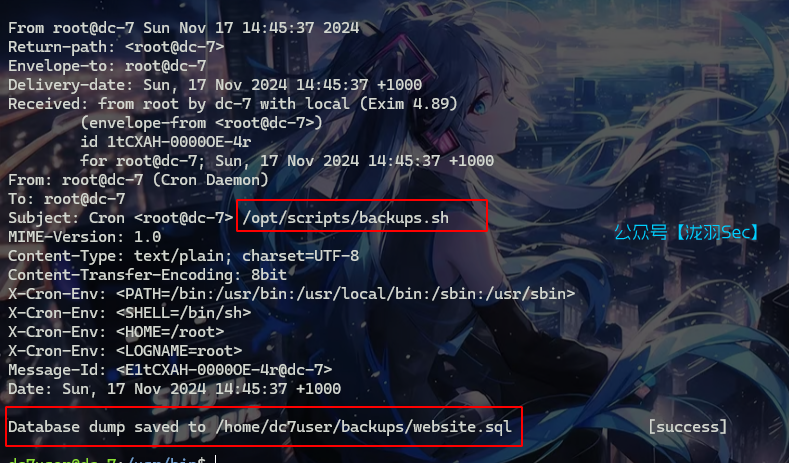Click the Envelope-to: root@dc-7 line

coord(107,66)
